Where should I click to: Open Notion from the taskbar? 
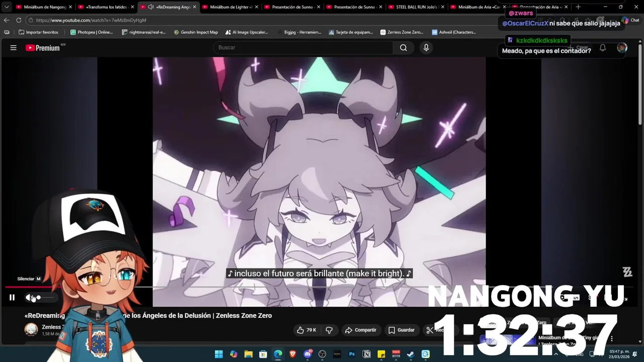[x=367, y=354]
